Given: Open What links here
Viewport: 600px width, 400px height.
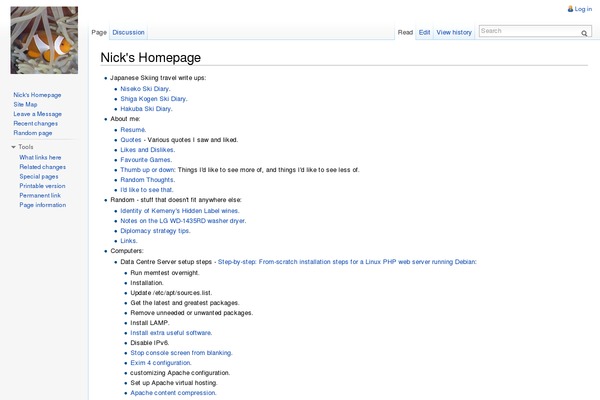Looking at the screenshot, I should tap(40, 157).
